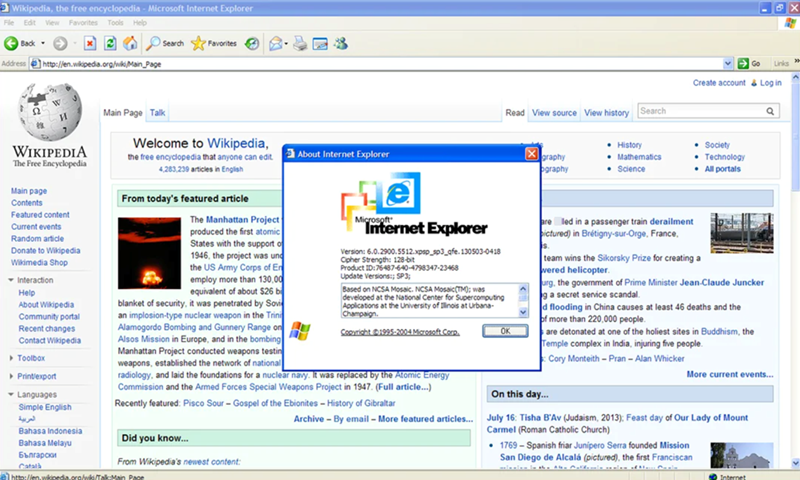Viewport: 800px width, 480px height.
Task: Click the Messenger icon in toolbar
Action: click(341, 43)
